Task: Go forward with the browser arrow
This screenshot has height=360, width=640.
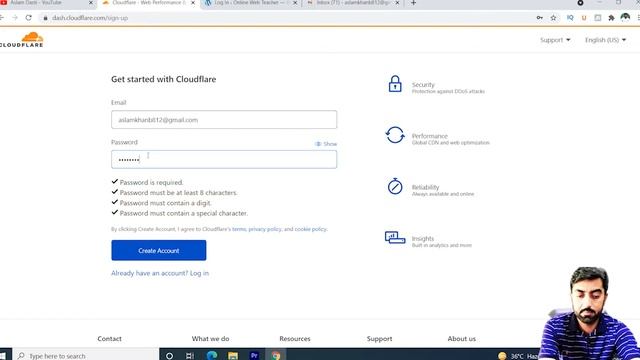Action: (15, 18)
